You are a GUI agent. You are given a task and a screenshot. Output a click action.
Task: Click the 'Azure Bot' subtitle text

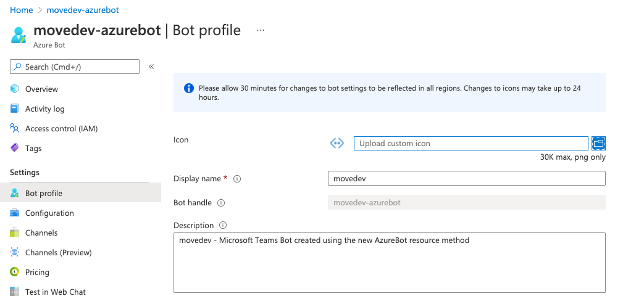(x=49, y=45)
